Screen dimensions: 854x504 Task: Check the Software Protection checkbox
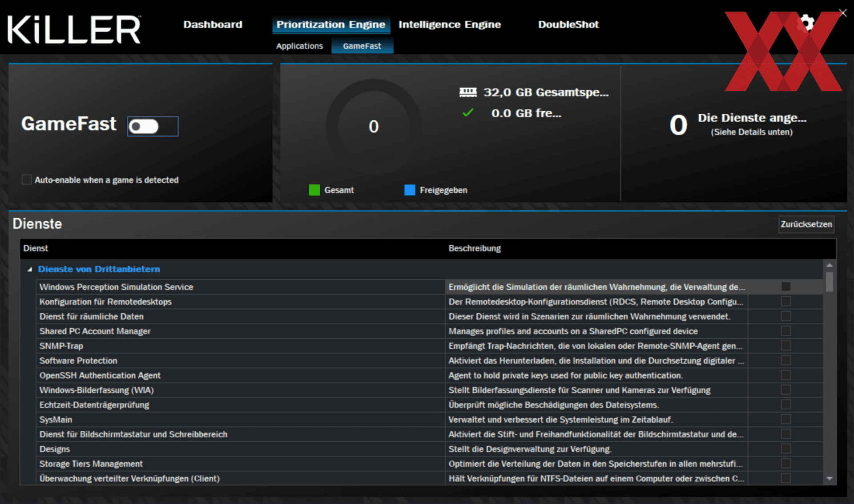tap(786, 360)
